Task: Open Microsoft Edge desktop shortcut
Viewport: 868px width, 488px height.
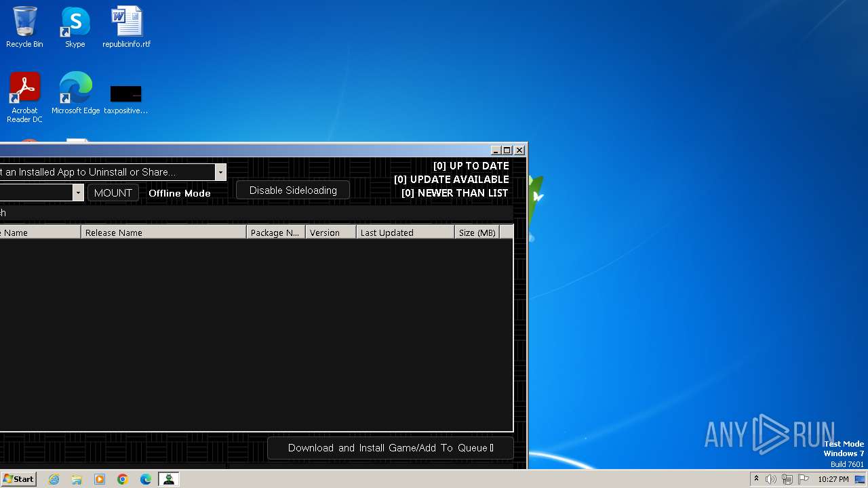Action: pyautogui.click(x=75, y=93)
